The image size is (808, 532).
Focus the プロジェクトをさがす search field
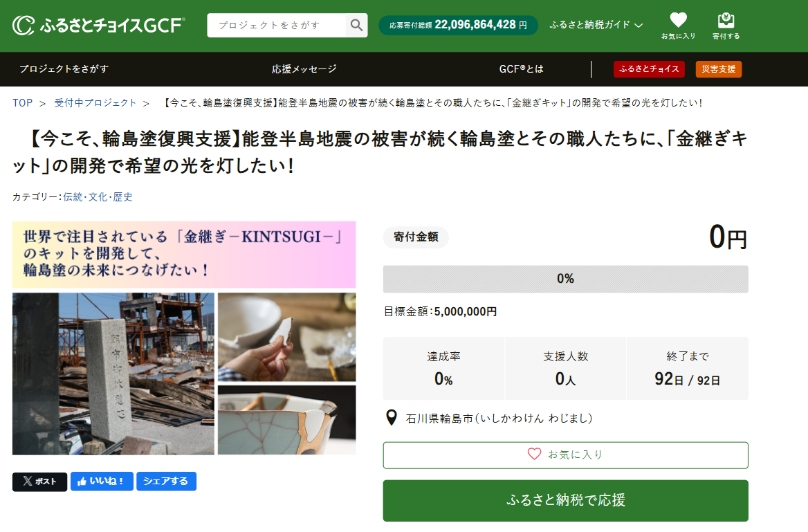click(x=275, y=26)
